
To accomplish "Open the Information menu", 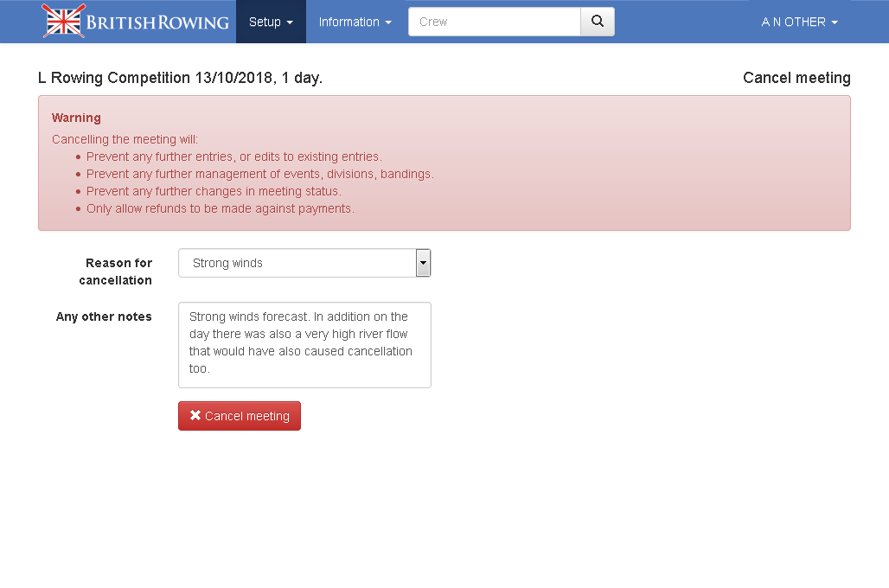I will click(x=355, y=22).
